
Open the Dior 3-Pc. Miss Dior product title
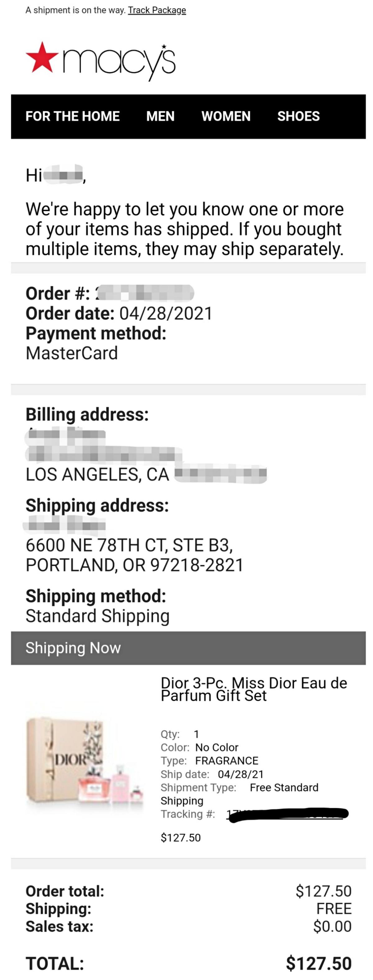tap(254, 689)
